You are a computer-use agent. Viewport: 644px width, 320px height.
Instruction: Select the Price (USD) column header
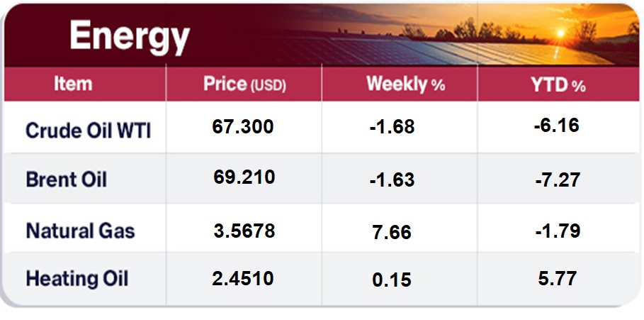[x=244, y=84]
